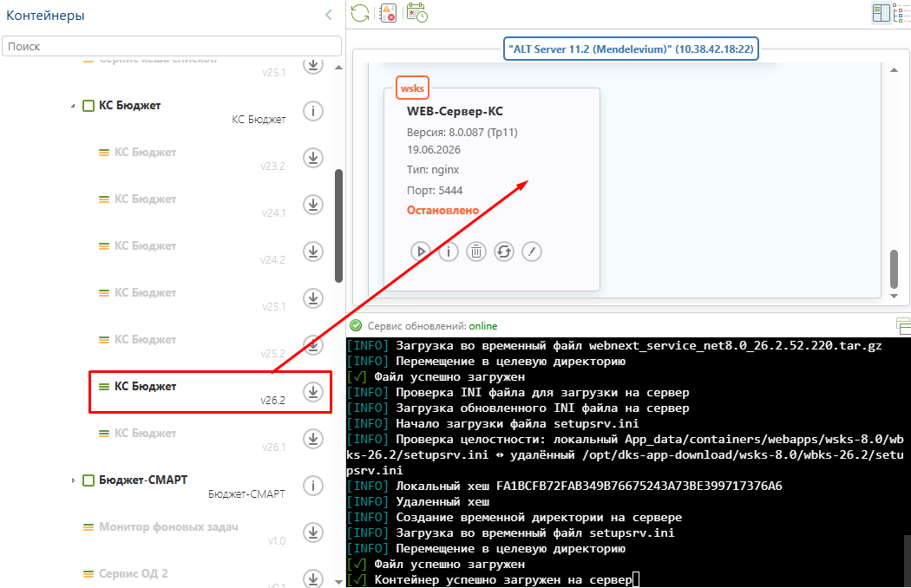Restart WEB-Сервер-КС with the refresh icon
Screen dimensions: 911x588
click(x=504, y=252)
